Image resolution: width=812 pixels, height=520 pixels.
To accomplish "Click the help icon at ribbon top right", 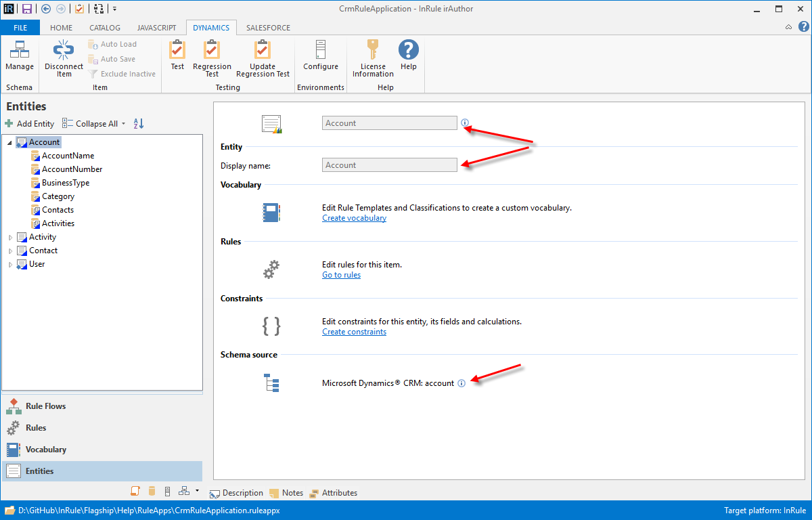I will tap(803, 28).
